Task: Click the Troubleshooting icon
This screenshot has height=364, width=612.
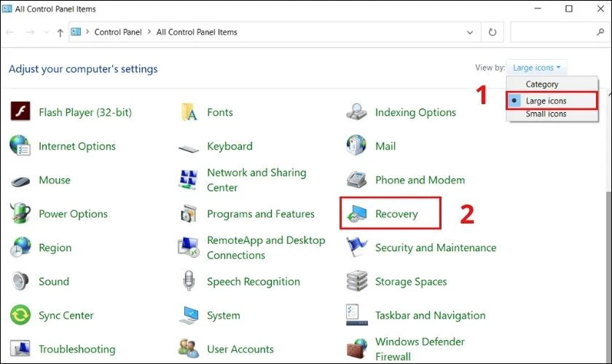Action: click(20, 349)
